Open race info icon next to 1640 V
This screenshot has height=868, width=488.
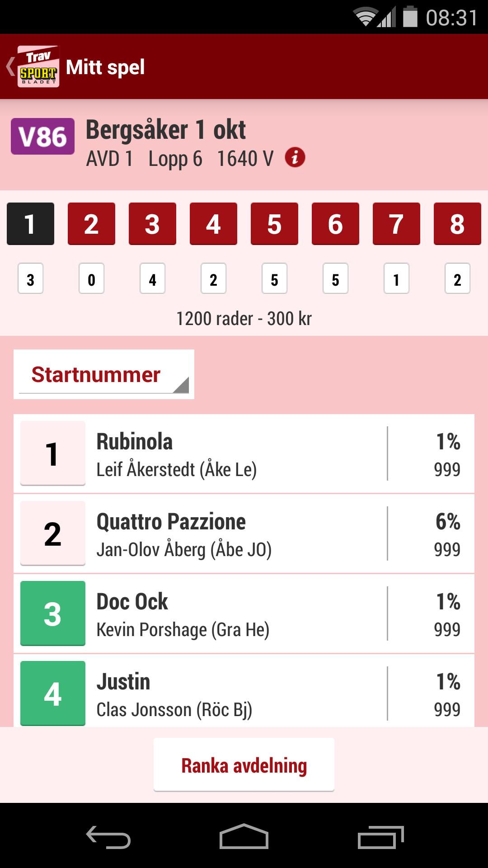[295, 158]
